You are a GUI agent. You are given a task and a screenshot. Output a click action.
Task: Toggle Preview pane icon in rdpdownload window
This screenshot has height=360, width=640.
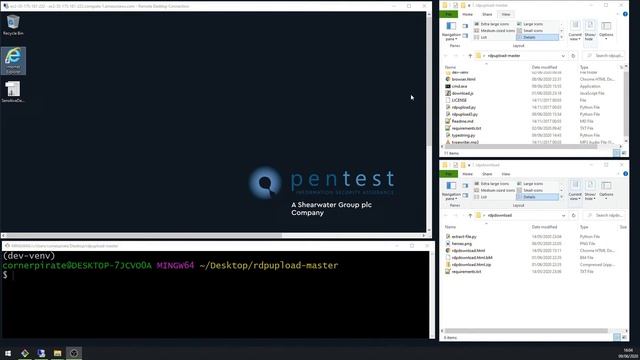(465, 185)
